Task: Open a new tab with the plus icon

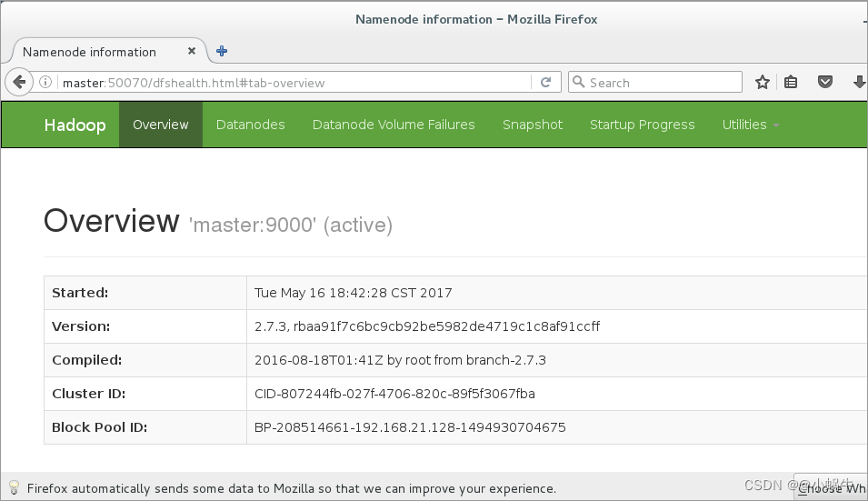Action: (x=222, y=52)
